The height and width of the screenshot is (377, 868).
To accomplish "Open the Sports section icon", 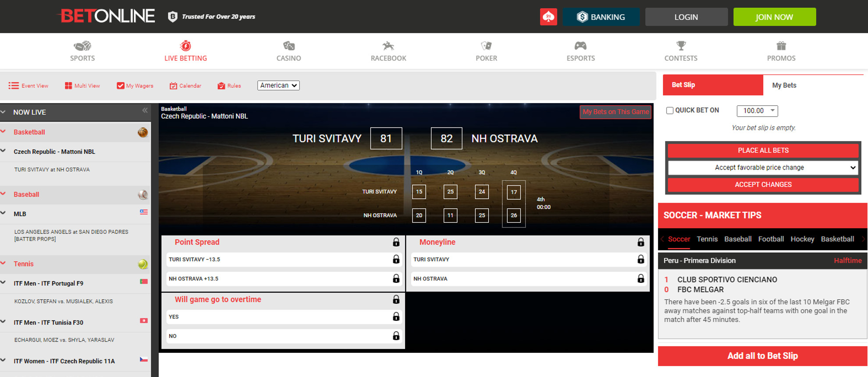I will pos(82,46).
